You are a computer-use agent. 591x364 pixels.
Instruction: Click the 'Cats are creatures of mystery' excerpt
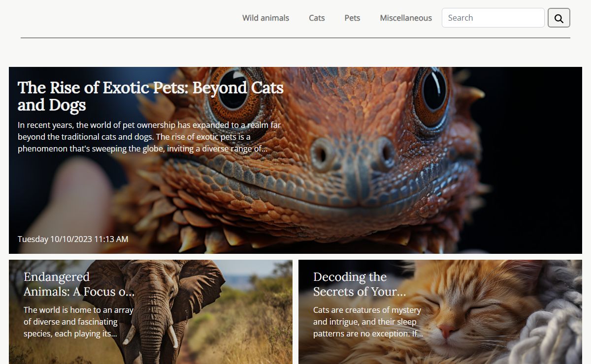tap(368, 322)
